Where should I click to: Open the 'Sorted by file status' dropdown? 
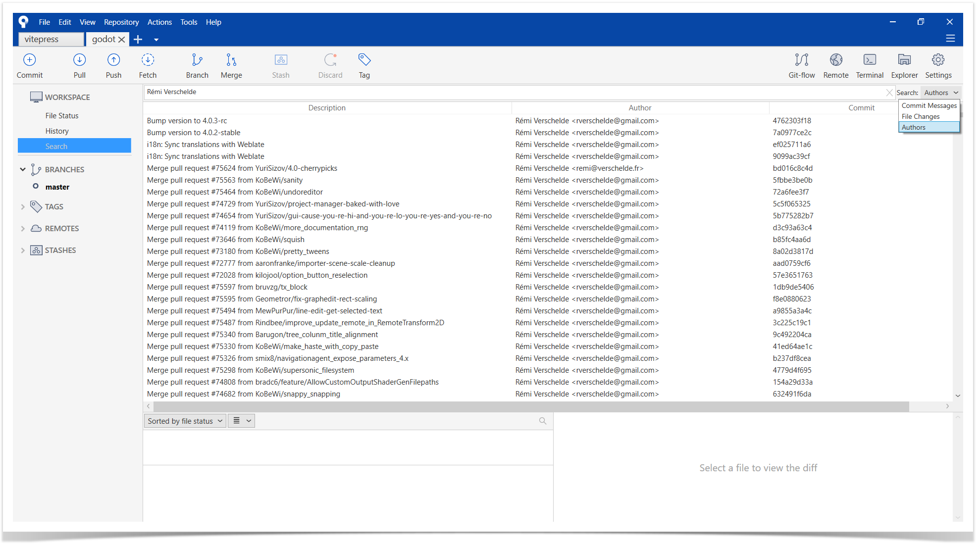185,421
